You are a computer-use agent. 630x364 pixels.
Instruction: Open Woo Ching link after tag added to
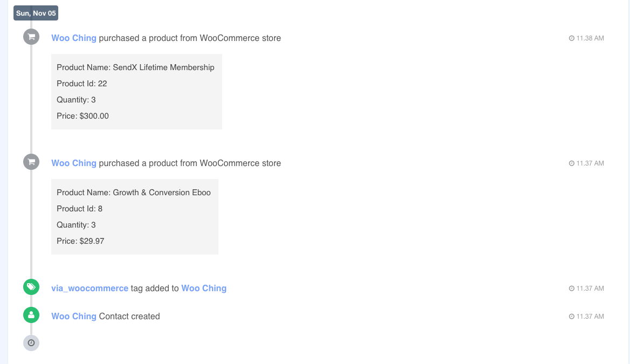(x=204, y=289)
